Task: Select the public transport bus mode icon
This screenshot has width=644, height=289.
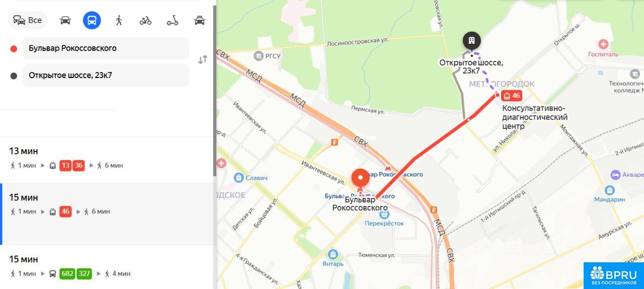Action: point(92,20)
